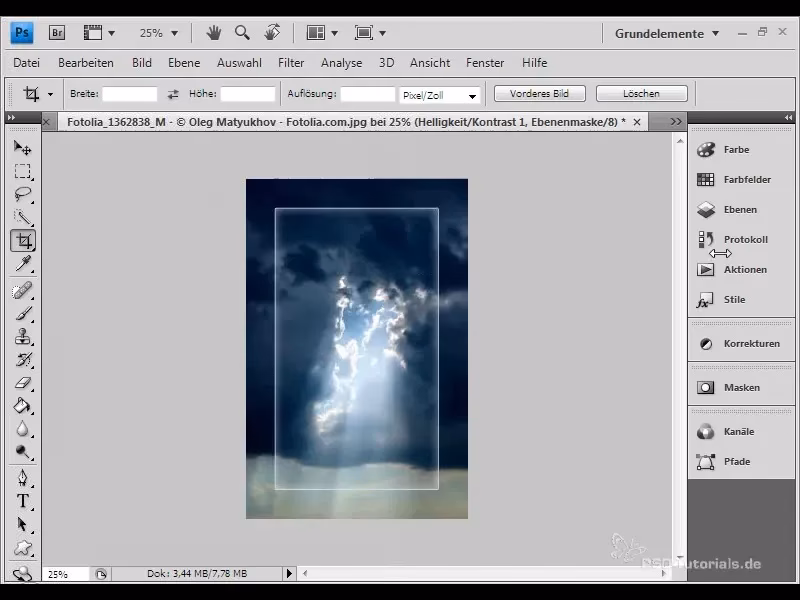
Task: Select the Eyedropper tool
Action: 22,264
